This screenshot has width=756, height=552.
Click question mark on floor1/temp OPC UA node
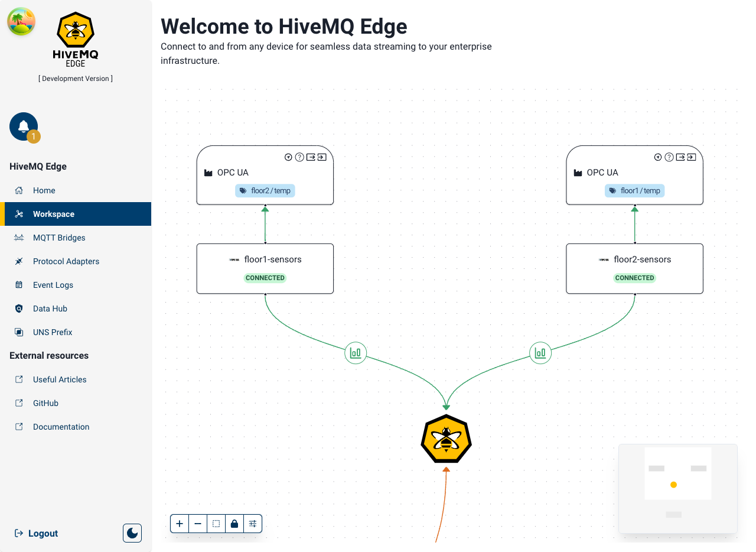pos(669,157)
